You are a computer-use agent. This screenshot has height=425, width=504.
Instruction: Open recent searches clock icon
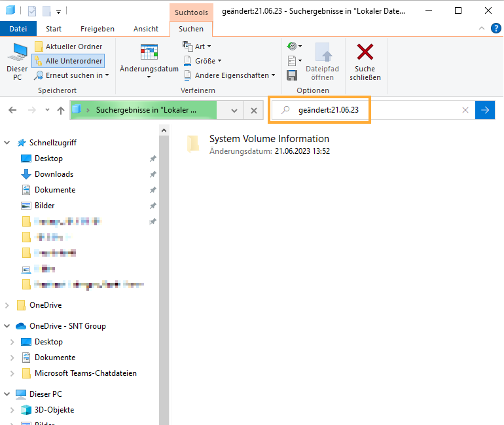(294, 46)
